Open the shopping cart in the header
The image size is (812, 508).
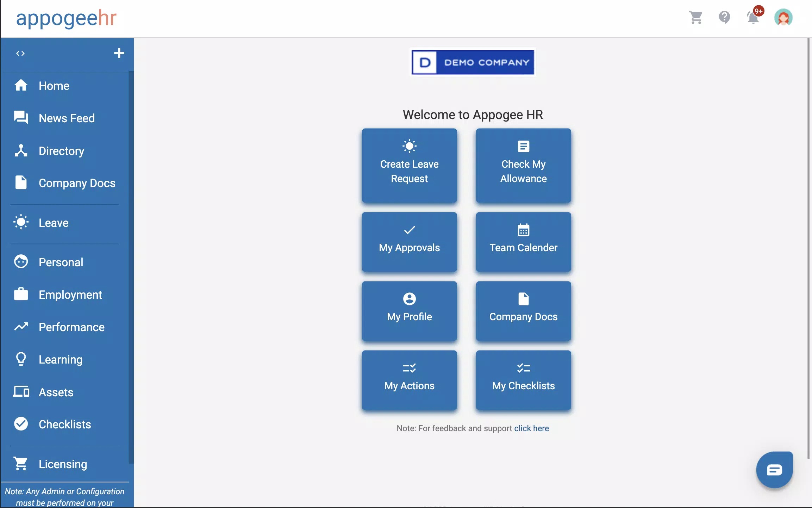(x=696, y=17)
